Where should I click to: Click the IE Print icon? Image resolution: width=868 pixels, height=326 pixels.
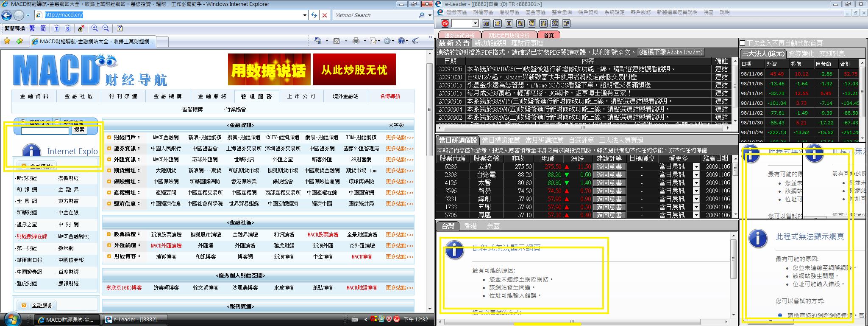(356, 41)
